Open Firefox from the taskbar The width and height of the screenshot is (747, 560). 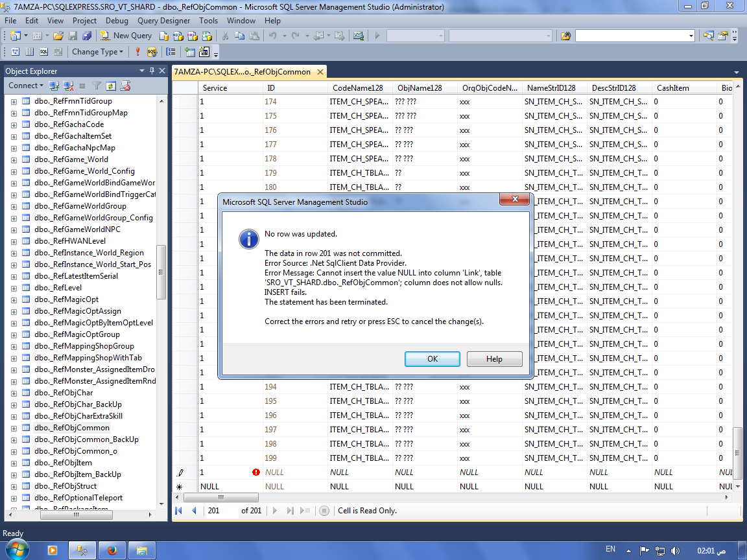[112, 550]
